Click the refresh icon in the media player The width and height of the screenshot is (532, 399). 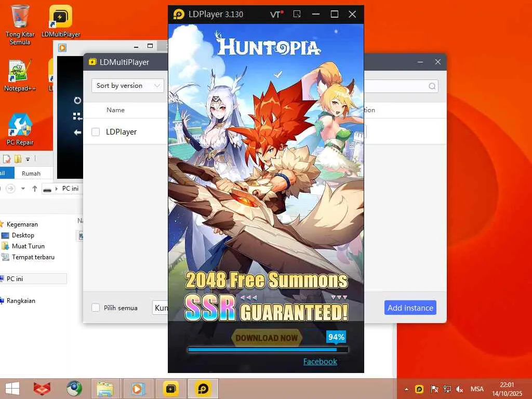77,100
